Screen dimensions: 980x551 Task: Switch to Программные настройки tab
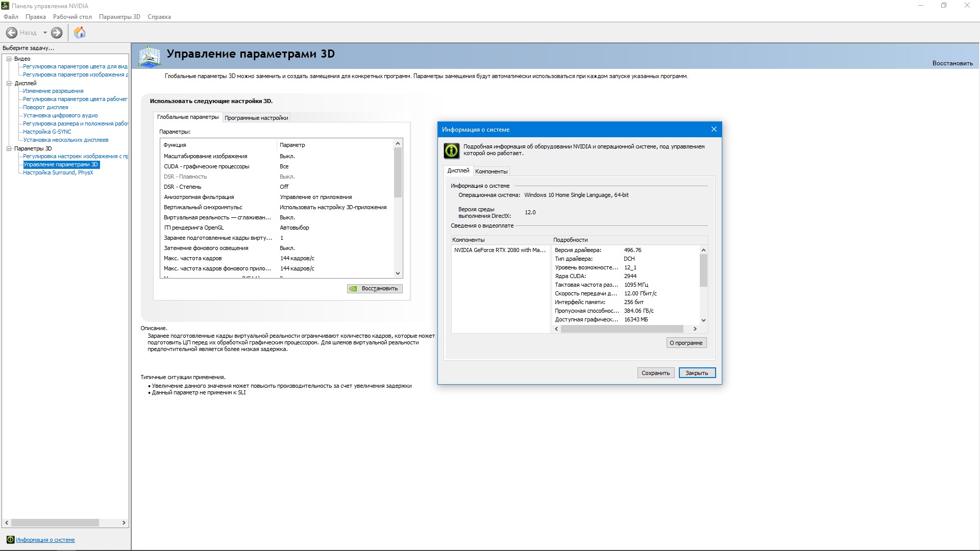[x=256, y=118]
